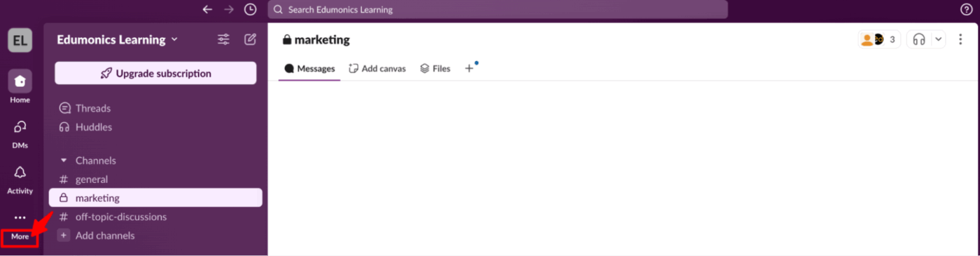Screen dimensions: 980x256
Task: Click Upgrade subscription button
Action: click(155, 73)
